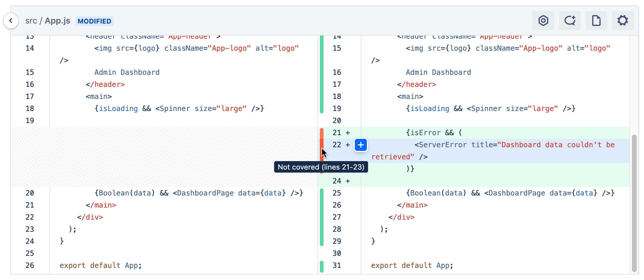The image size is (644, 280).
Task: Open the view file document icon
Action: [x=596, y=21]
